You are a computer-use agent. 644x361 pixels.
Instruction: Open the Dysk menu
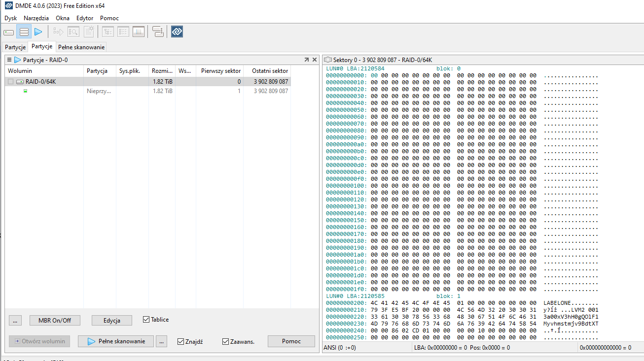(x=11, y=18)
